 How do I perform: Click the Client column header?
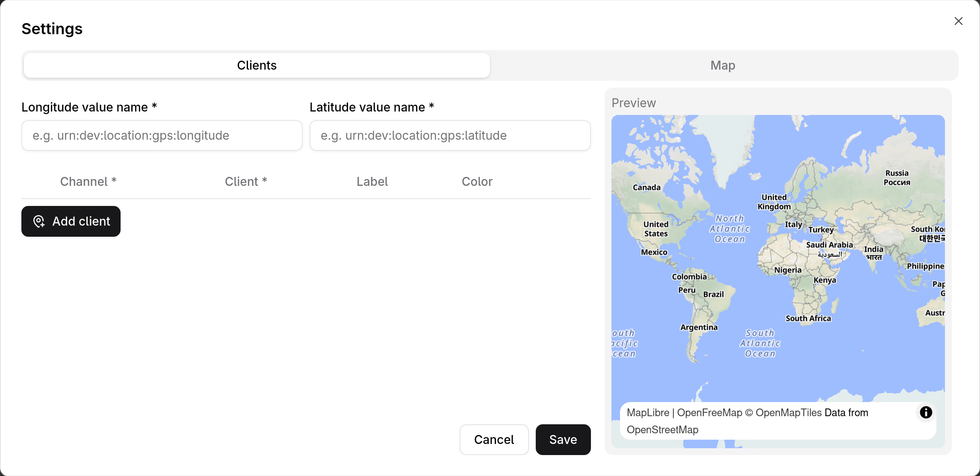245,181
